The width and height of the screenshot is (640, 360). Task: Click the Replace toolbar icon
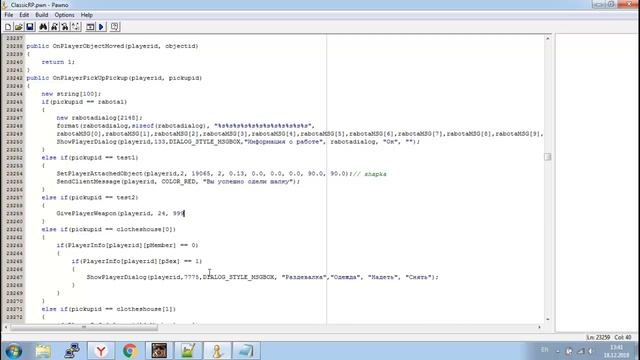pos(76,27)
